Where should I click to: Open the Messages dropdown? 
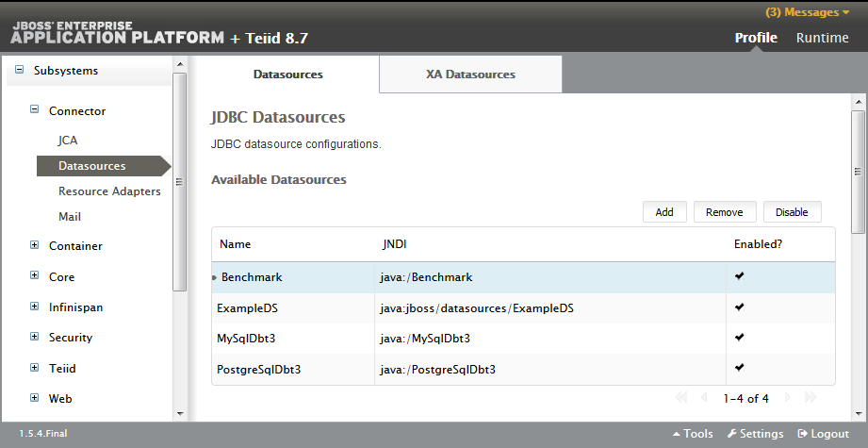(x=807, y=12)
